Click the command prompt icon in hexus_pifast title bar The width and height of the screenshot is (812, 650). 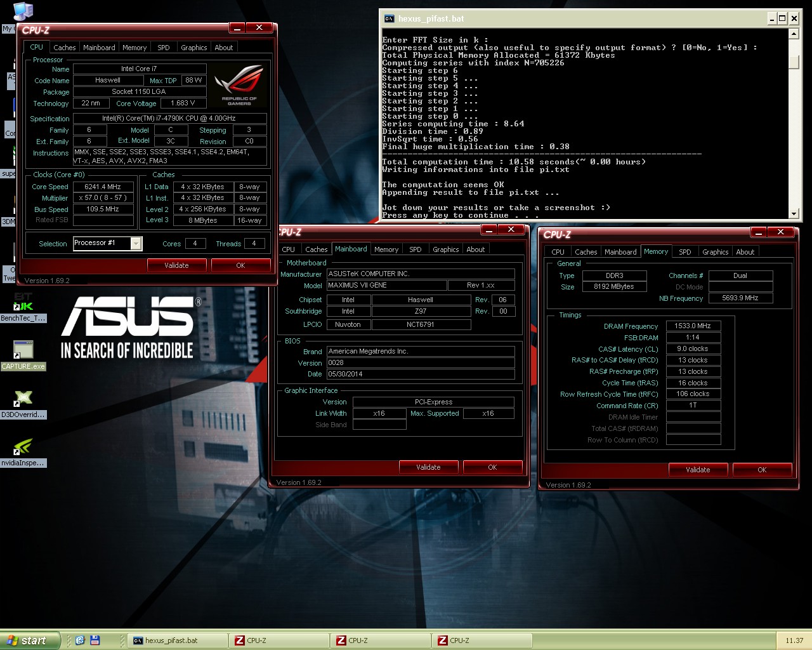pos(389,18)
